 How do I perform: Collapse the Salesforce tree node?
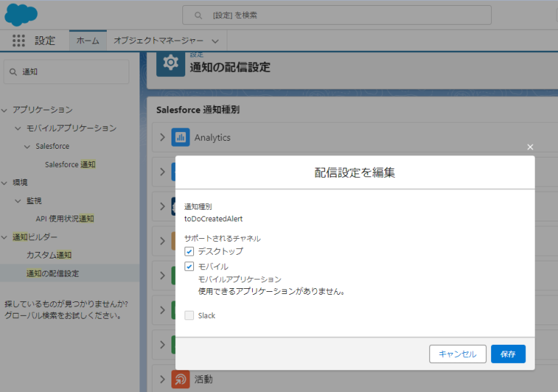27,147
